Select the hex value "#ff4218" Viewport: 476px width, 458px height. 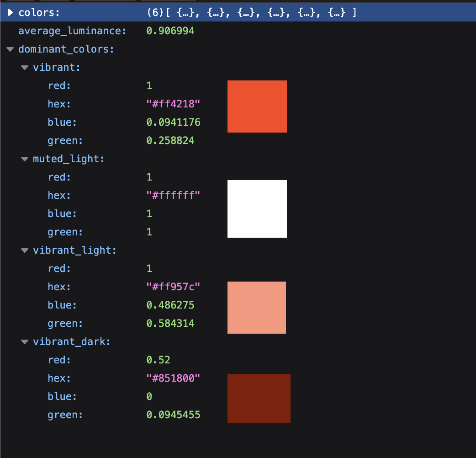173,104
